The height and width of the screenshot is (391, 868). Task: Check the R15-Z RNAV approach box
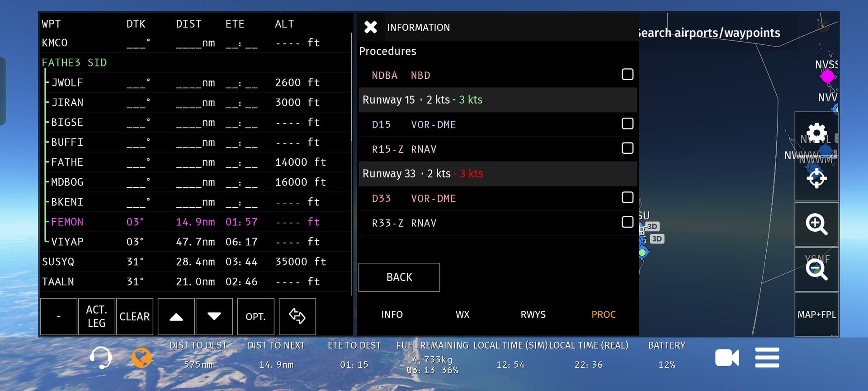[x=627, y=148]
